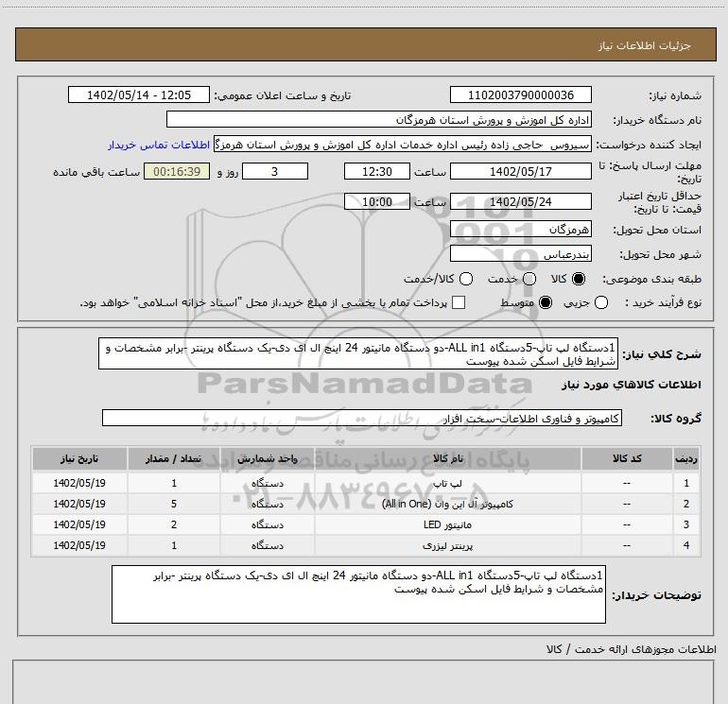Click the ردیف column header
728x704 pixels.
[686, 458]
